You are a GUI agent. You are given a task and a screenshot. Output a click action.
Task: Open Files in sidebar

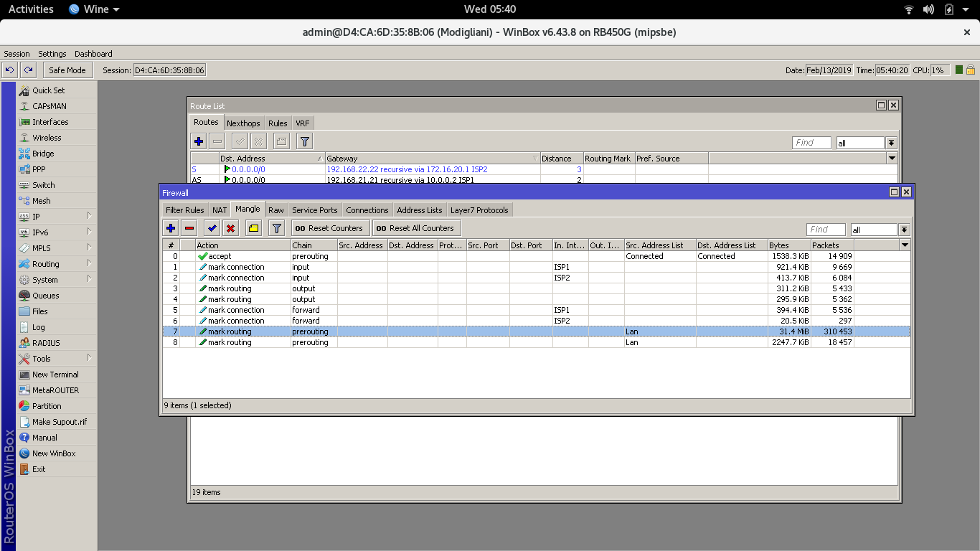[40, 311]
